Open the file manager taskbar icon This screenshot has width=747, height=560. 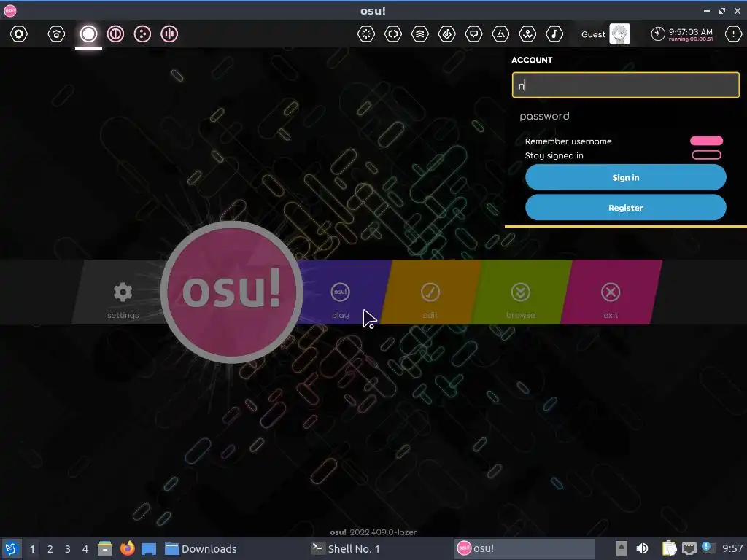pyautogui.click(x=105, y=548)
